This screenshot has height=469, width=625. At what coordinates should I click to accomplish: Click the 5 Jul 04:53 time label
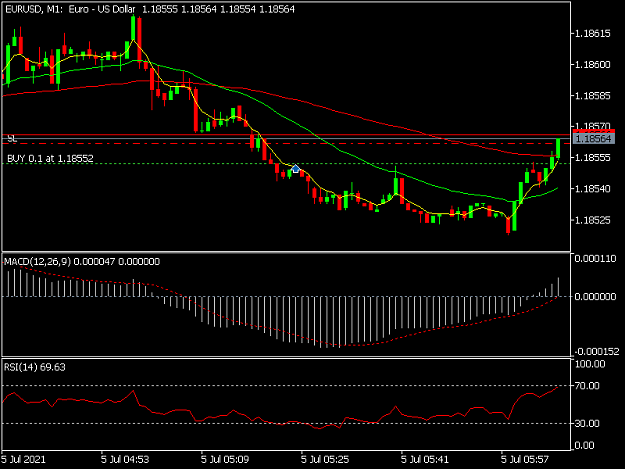point(125,459)
